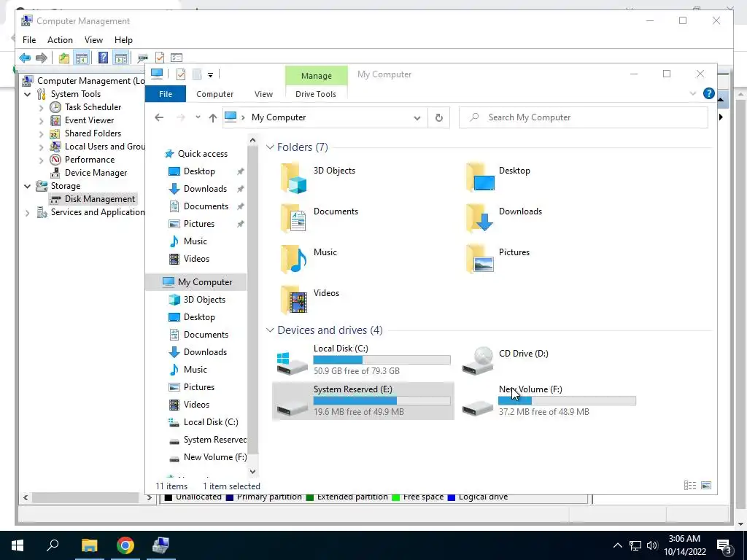This screenshot has width=747, height=560.
Task: Click the Local Disk (C:) capacity bar
Action: (x=382, y=360)
